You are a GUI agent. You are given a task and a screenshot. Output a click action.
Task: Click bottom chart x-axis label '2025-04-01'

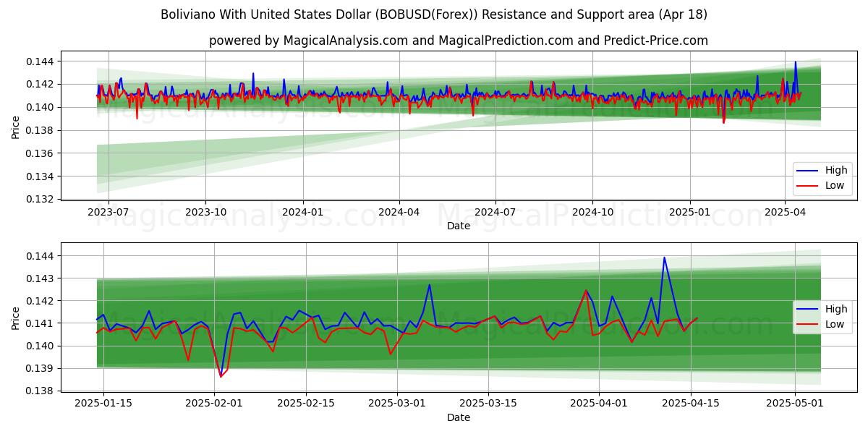(600, 404)
